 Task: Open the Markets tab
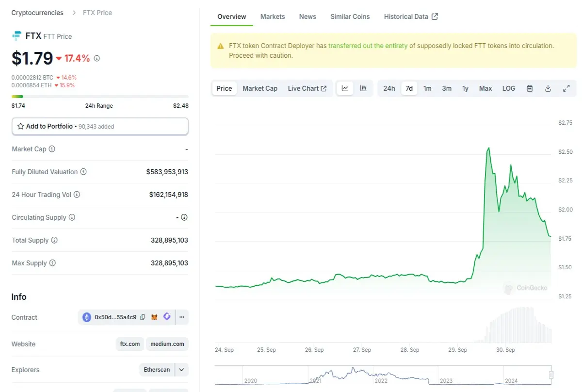tap(273, 16)
